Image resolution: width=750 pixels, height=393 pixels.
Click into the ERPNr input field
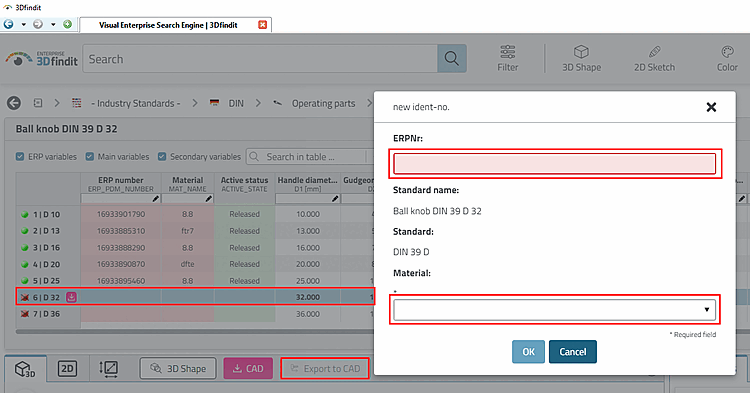pos(554,164)
